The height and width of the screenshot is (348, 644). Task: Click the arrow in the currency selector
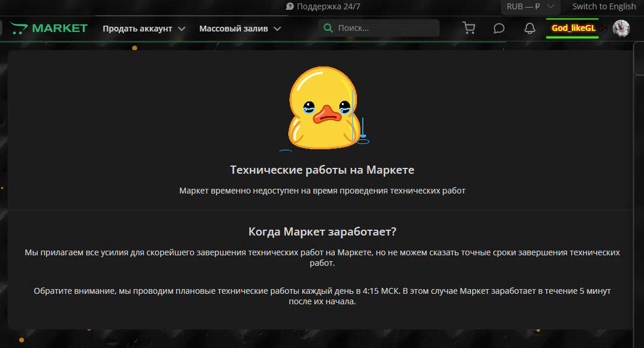pyautogui.click(x=551, y=7)
